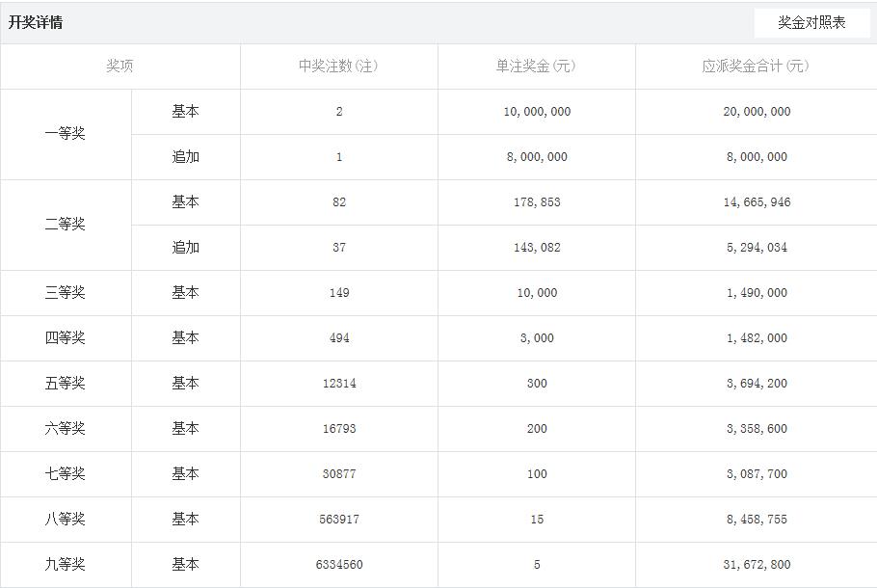Viewport: 877px width, 588px height.
Task: Click the winner count 82
Action: pyautogui.click(x=339, y=202)
